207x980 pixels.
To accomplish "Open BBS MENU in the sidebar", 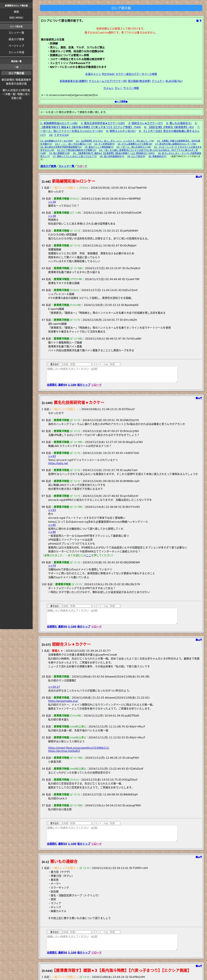I will click(x=16, y=17).
